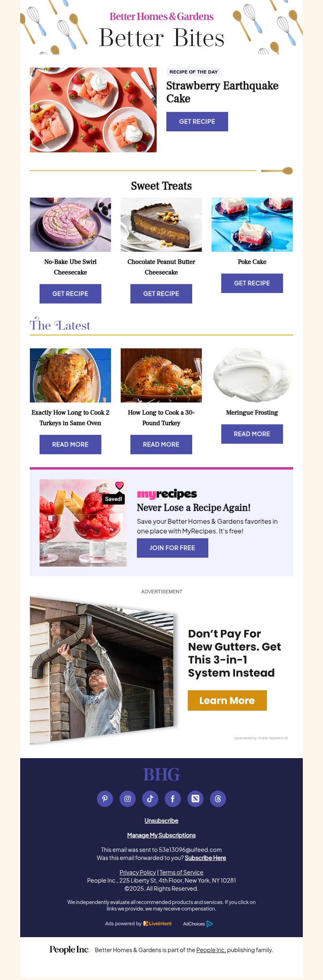Open Manage My Subscriptions link
This screenshot has height=980, width=323.
(x=161, y=835)
